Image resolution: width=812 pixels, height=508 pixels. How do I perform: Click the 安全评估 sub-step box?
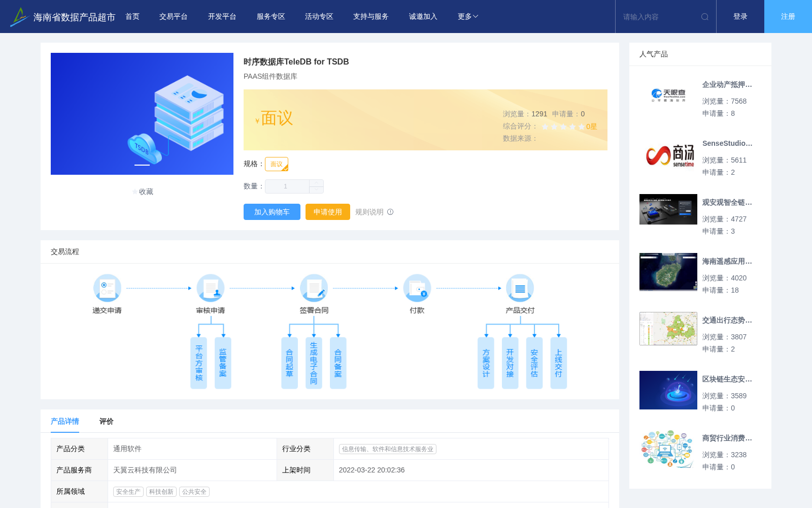(x=534, y=363)
